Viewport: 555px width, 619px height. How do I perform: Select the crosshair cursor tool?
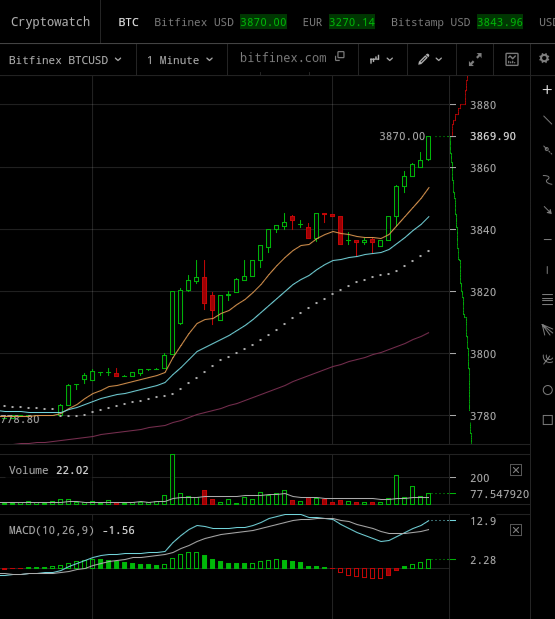pos(547,90)
